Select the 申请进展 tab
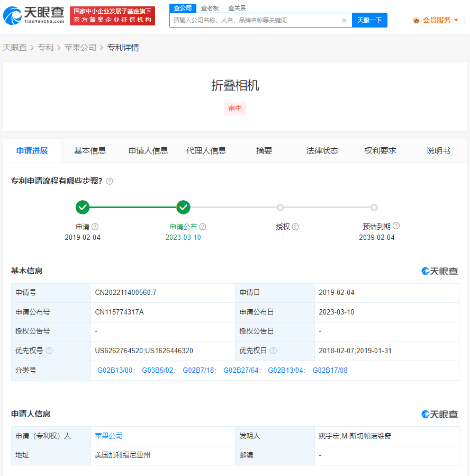The width and height of the screenshot is (470, 476). 32,151
